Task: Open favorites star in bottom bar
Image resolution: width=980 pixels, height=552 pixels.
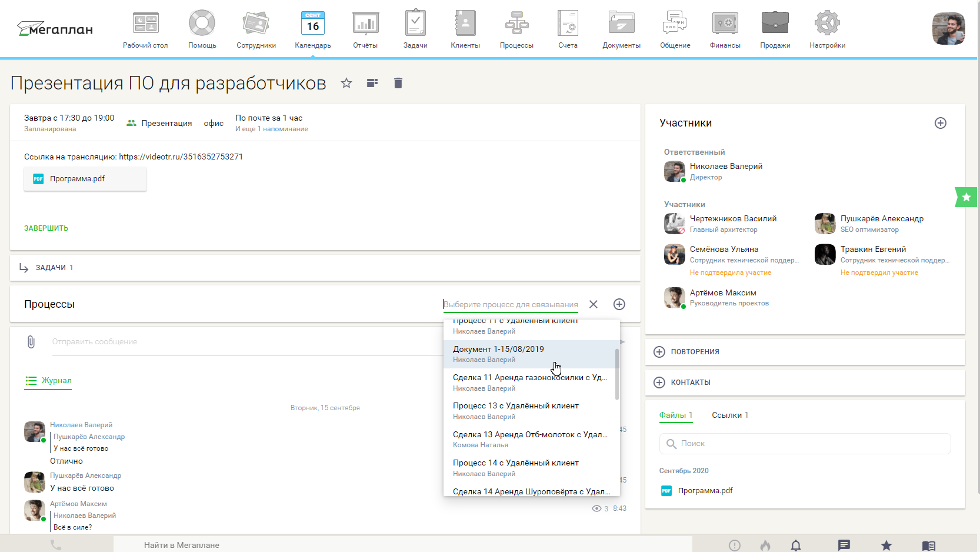Action: [886, 546]
